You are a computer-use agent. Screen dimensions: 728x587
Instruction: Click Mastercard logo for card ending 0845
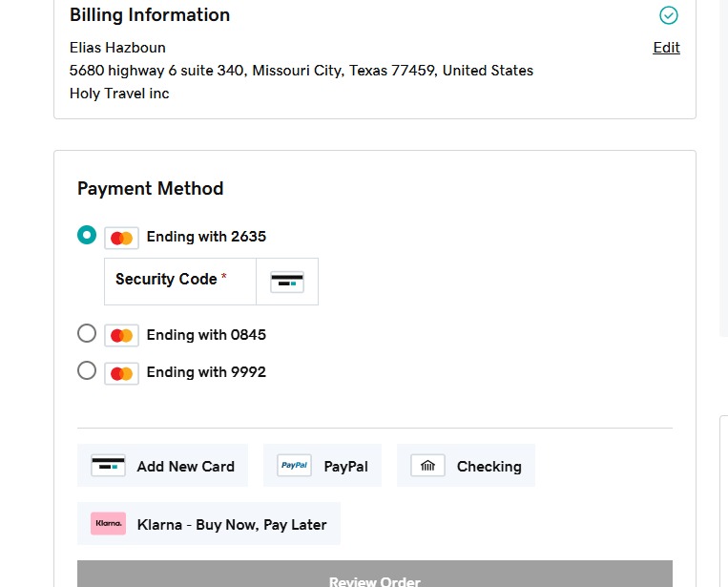[x=121, y=336]
